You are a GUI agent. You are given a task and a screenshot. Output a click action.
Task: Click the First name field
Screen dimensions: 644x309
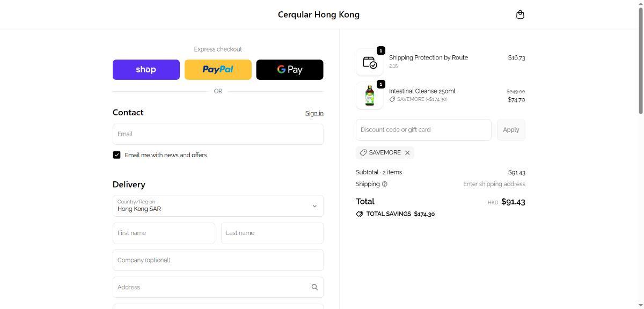[164, 233]
